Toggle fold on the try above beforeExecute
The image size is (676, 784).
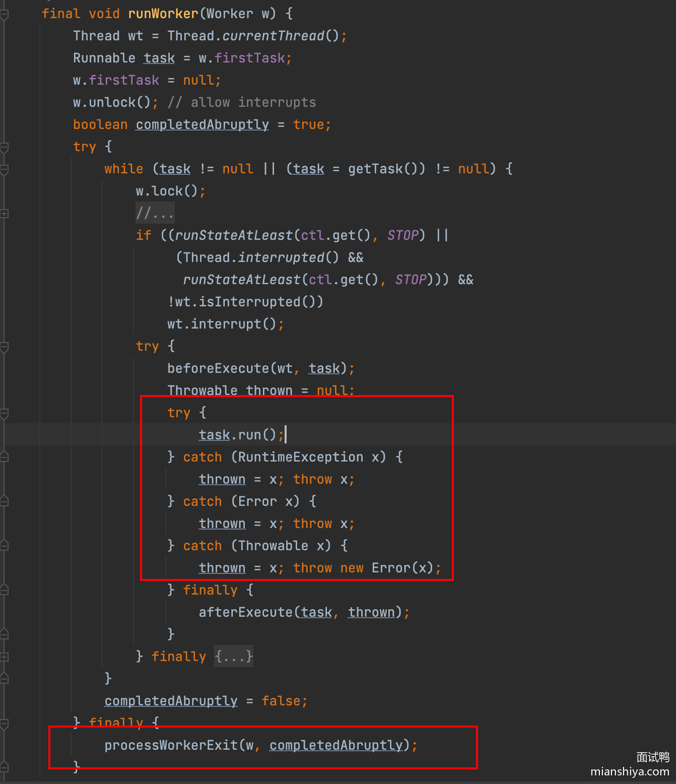tap(4, 347)
